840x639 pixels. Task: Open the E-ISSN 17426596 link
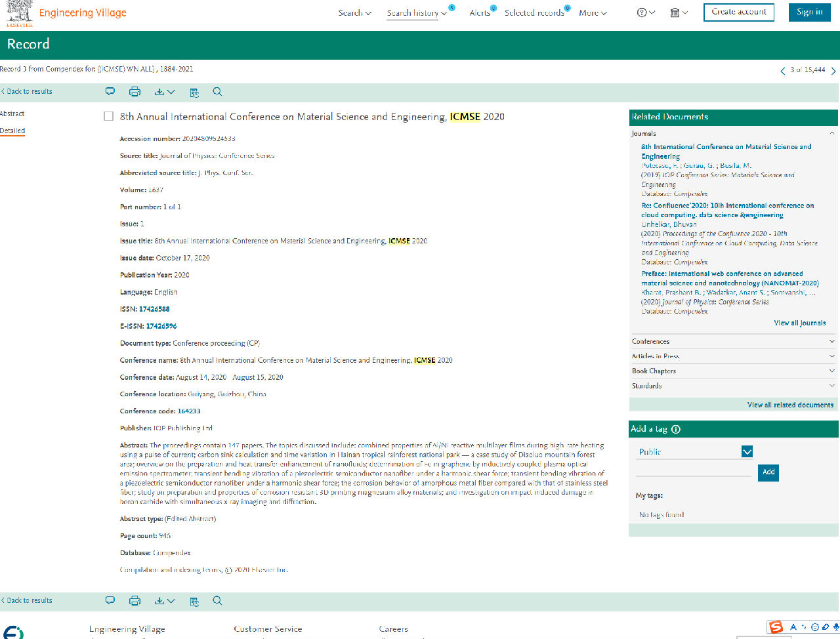161,326
